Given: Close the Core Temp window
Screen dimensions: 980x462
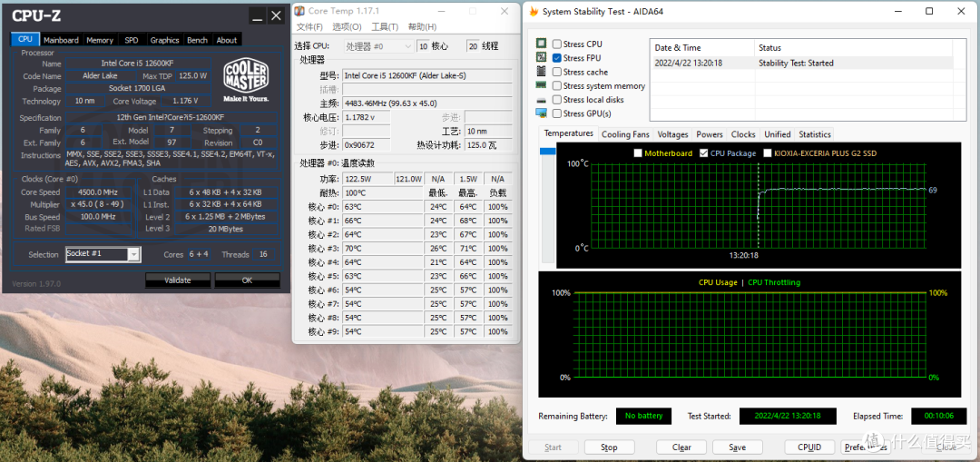Looking at the screenshot, I should click(504, 11).
